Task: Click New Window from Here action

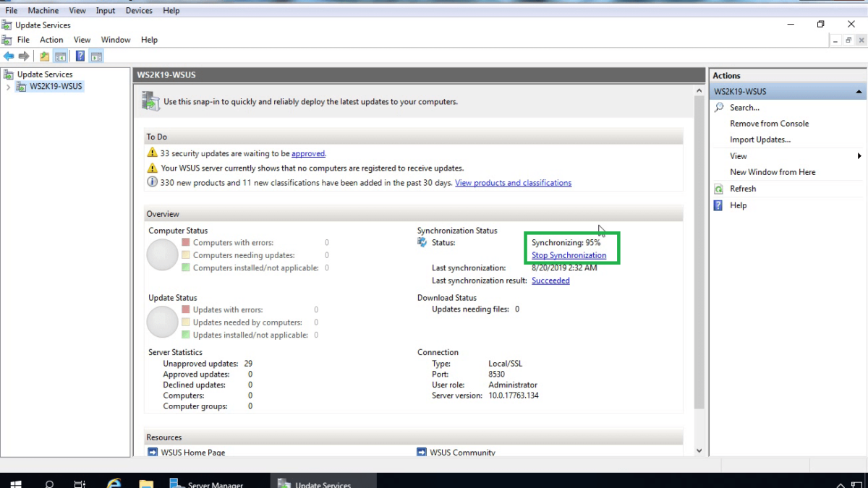Action: 773,172
